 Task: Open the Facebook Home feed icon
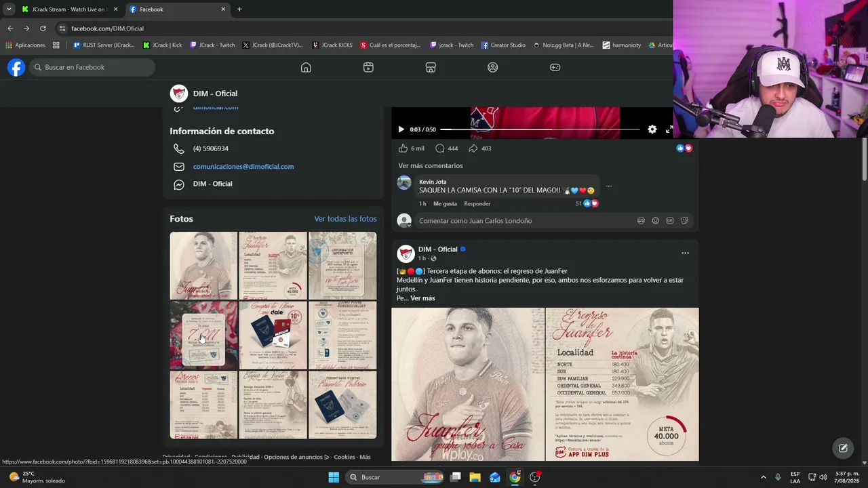tap(306, 67)
